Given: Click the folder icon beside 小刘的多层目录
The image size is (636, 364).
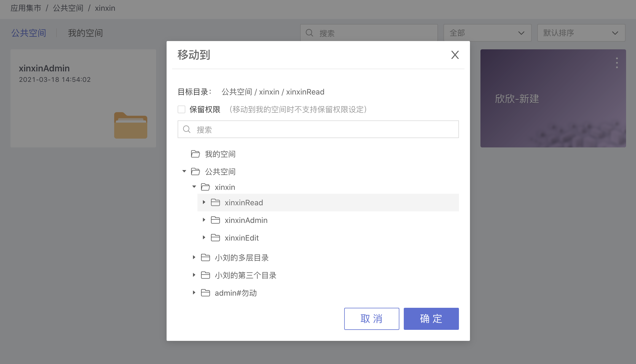Looking at the screenshot, I should (x=205, y=257).
